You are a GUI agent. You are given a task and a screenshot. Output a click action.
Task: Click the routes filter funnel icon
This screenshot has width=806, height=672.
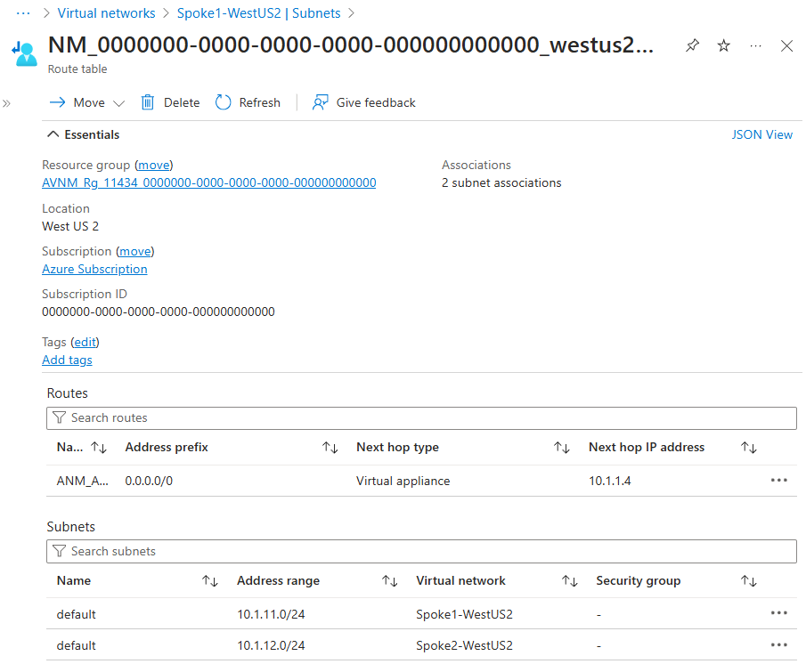click(x=59, y=417)
